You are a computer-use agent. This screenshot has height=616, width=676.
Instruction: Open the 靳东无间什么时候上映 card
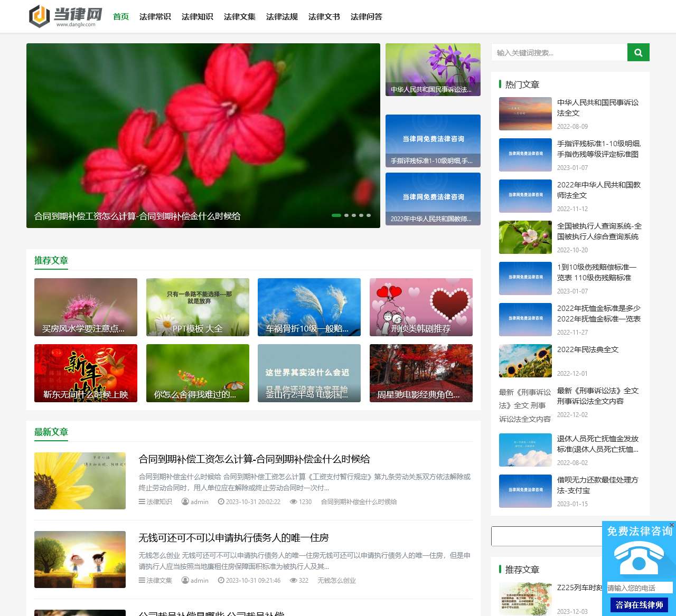tap(86, 373)
